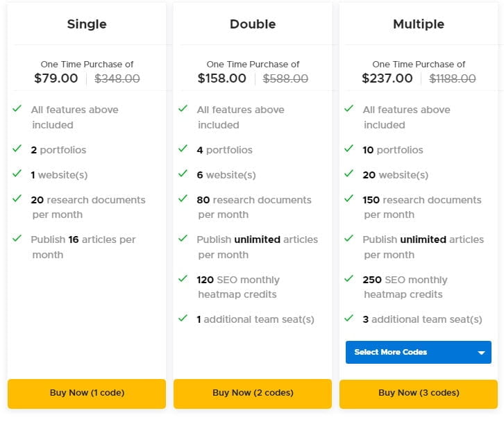The height and width of the screenshot is (429, 504).
Task: Click checkmark beside Double's 80 research documents
Action: click(x=183, y=199)
